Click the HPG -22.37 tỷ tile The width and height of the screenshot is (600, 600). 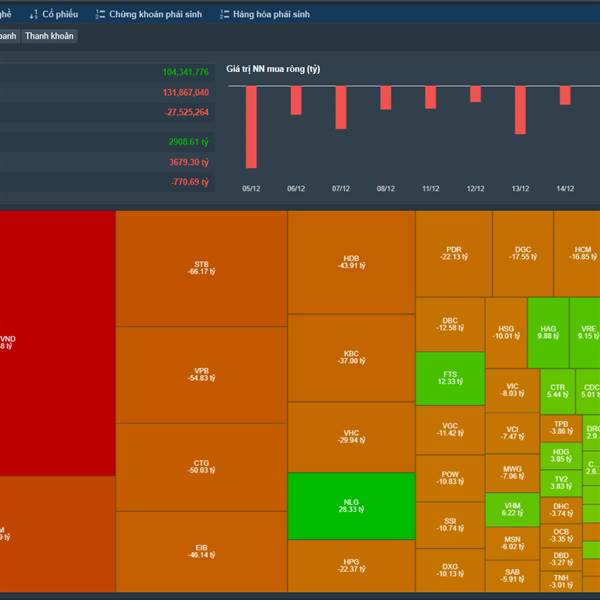point(351,566)
